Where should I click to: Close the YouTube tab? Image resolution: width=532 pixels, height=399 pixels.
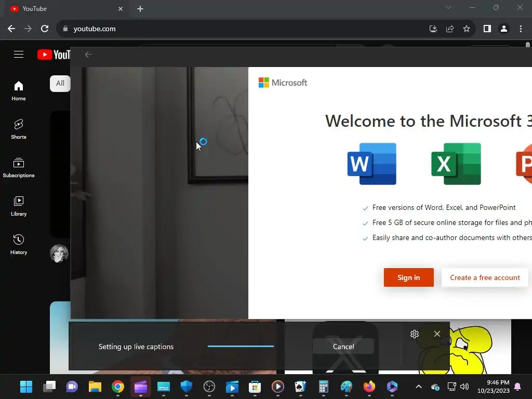[120, 9]
